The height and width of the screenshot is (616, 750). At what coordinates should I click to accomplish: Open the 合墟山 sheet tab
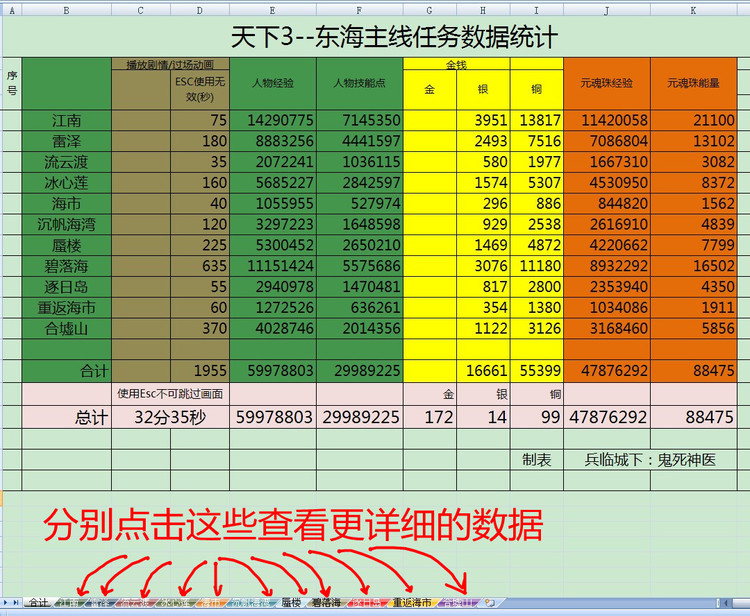click(x=458, y=603)
